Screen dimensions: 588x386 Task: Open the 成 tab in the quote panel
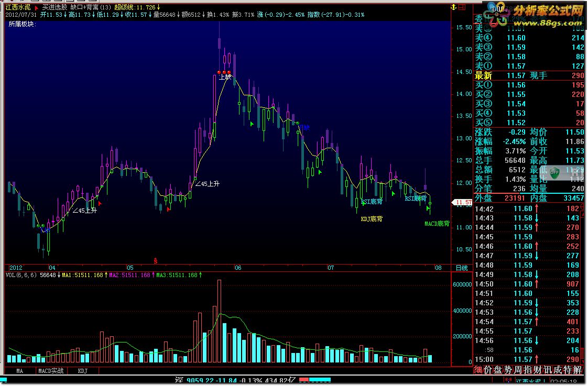[558, 370]
